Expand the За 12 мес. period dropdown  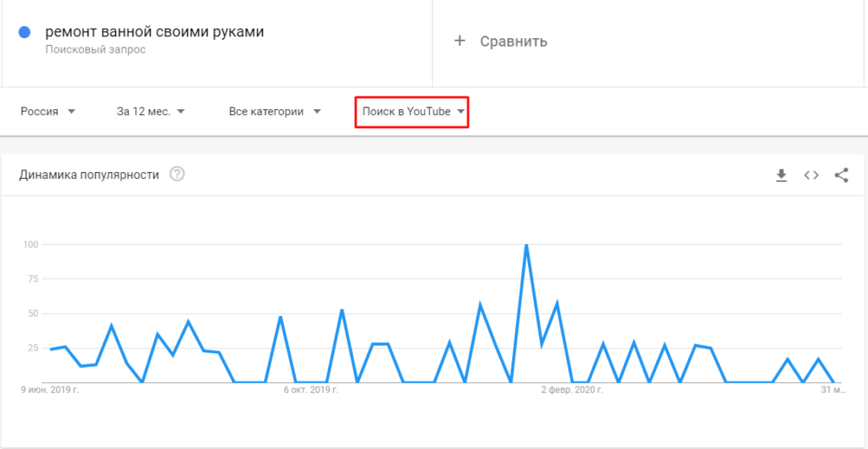[x=151, y=112]
